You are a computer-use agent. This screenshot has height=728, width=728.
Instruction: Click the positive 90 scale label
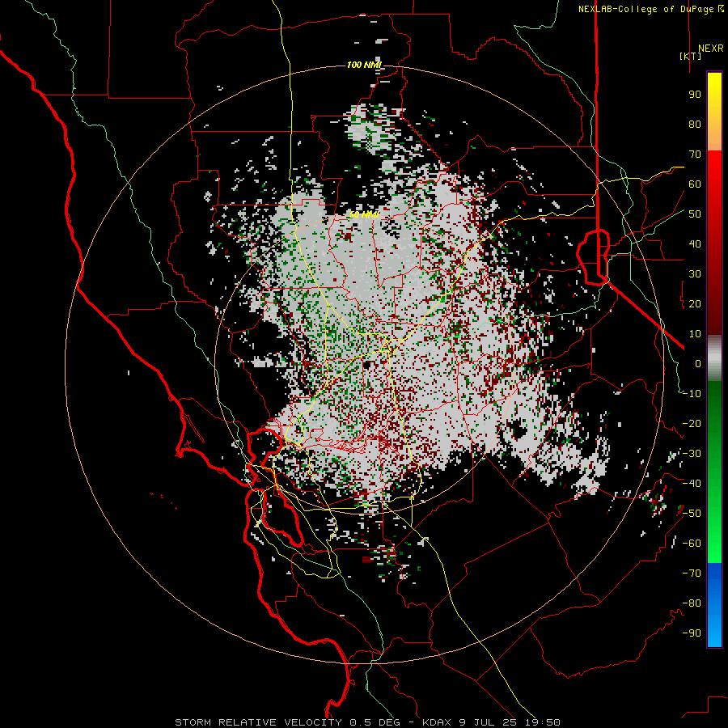[x=695, y=95]
